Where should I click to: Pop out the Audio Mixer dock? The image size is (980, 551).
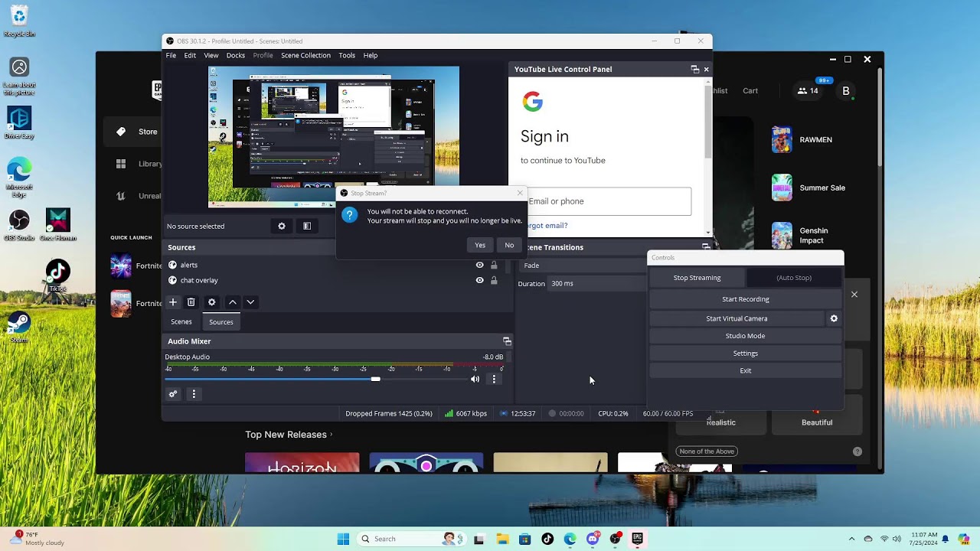coord(506,341)
